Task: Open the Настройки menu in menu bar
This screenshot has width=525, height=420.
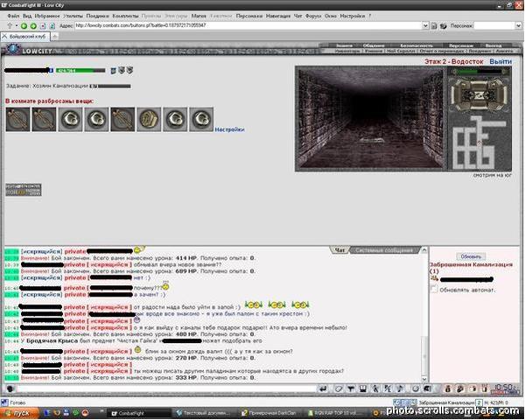Action: [x=353, y=16]
